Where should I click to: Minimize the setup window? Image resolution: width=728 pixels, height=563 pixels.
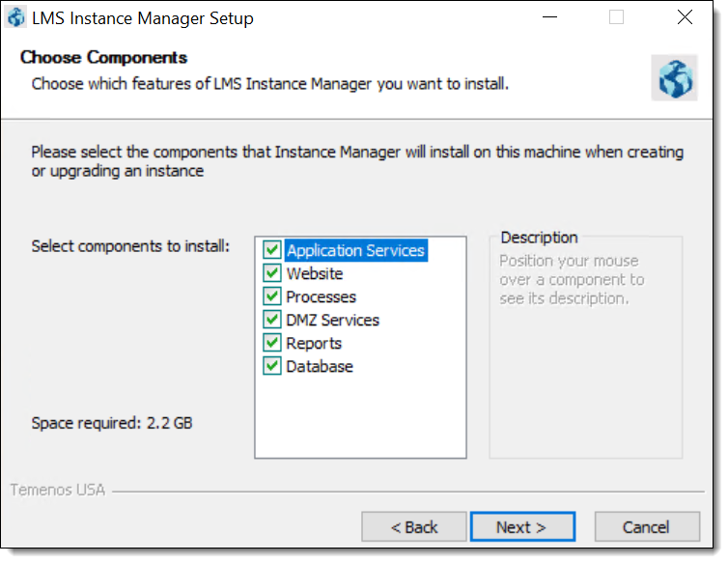tap(549, 17)
